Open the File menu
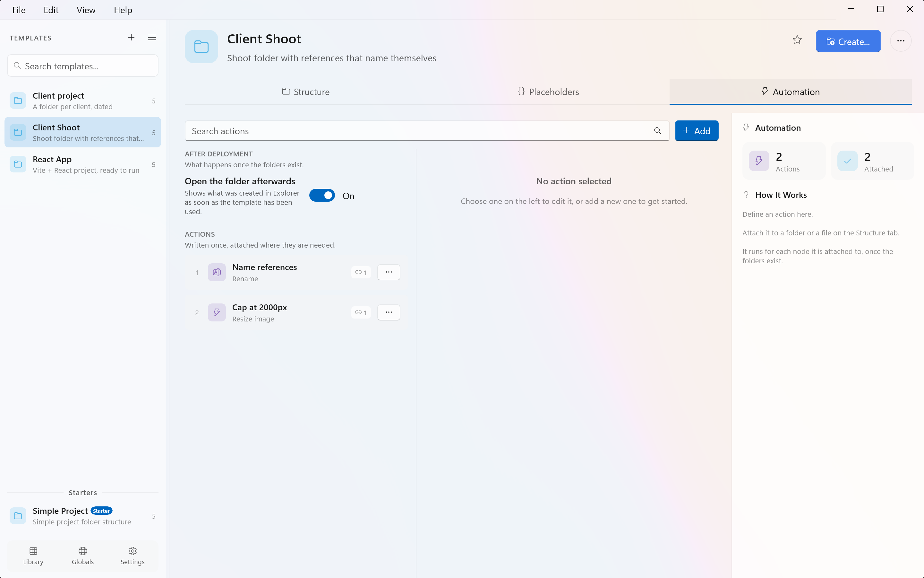The height and width of the screenshot is (578, 924). [x=19, y=10]
